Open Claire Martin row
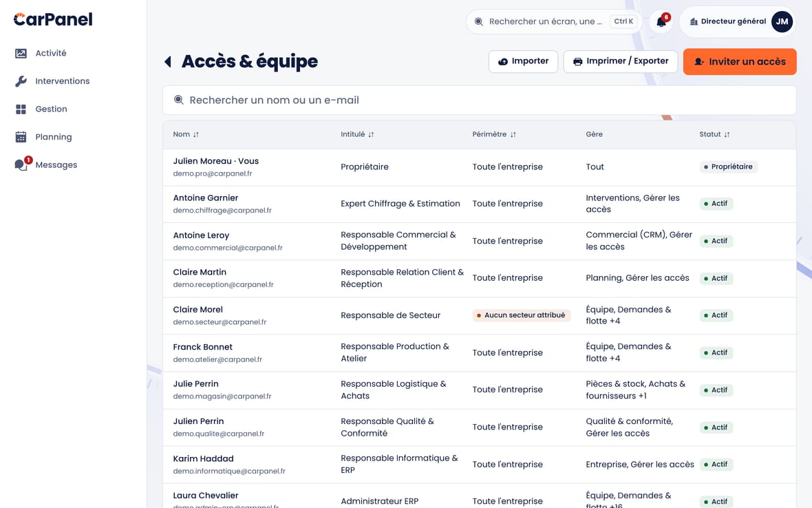Image resolution: width=812 pixels, height=508 pixels. pyautogui.click(x=479, y=279)
